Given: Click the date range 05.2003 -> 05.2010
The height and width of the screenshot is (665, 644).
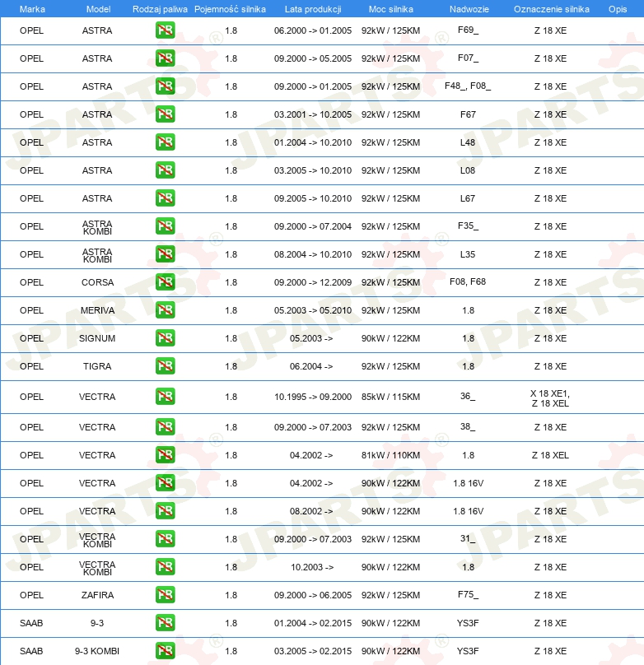Looking at the screenshot, I should [313, 310].
